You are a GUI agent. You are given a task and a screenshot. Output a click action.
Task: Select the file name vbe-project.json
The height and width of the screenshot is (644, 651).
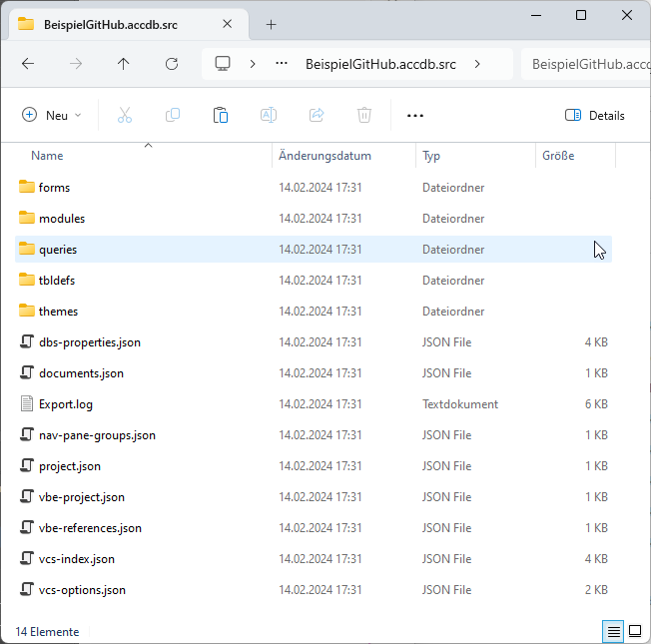click(82, 497)
